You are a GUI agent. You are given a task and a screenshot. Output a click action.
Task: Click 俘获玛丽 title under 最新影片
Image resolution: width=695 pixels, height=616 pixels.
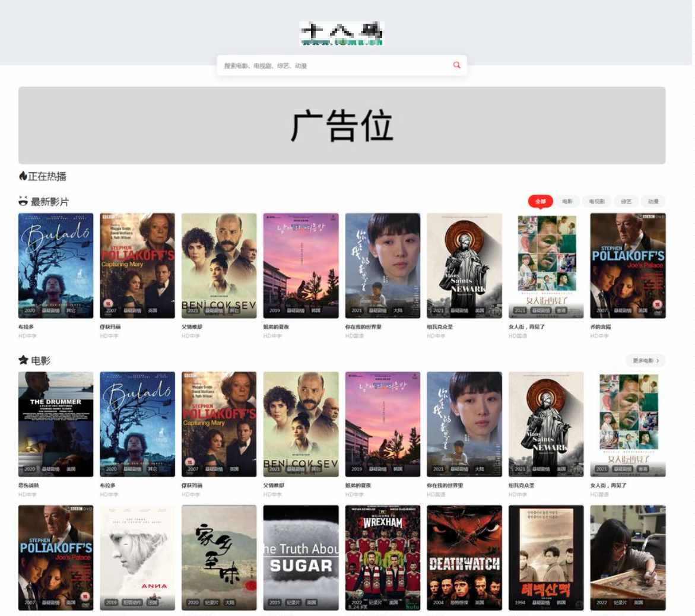pos(110,326)
